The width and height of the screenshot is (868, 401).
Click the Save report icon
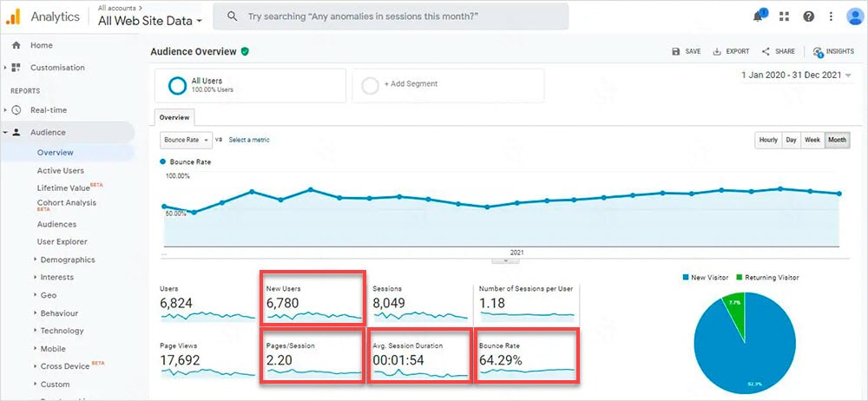pos(675,51)
